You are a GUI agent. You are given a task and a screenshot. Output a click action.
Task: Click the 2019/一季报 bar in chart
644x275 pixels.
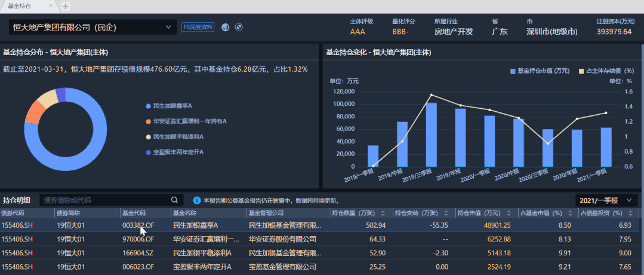coord(373,156)
